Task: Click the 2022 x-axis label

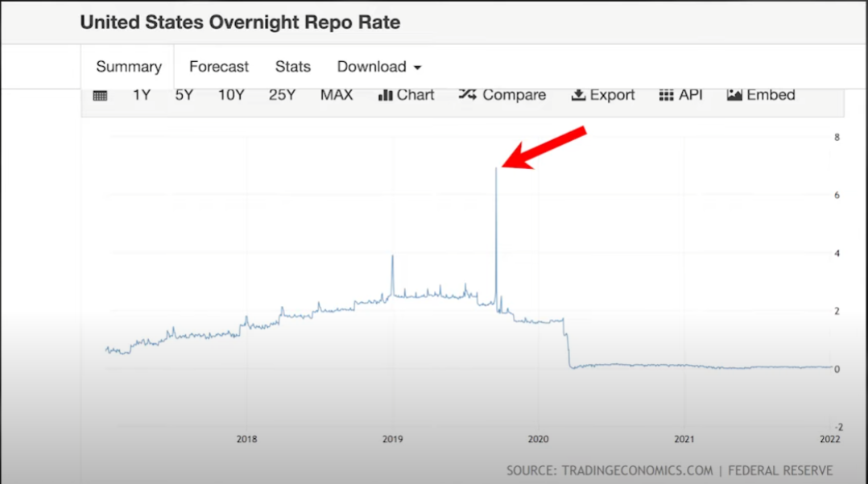Action: click(x=830, y=439)
